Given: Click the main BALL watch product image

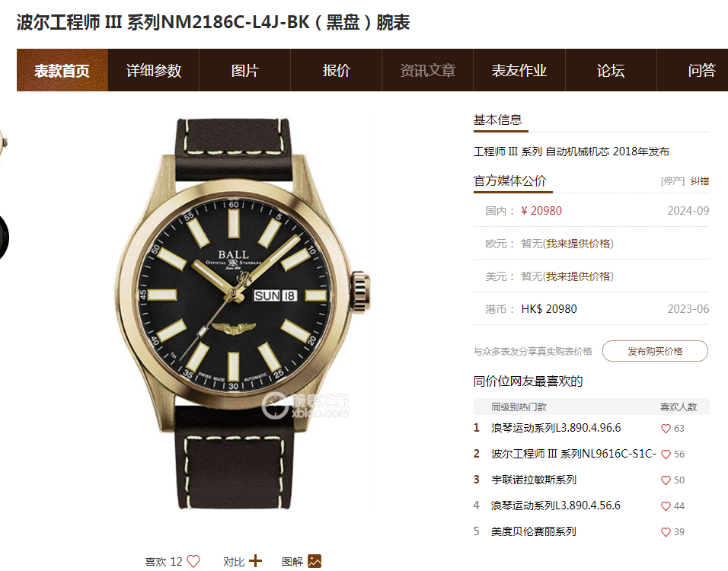Looking at the screenshot, I should (242, 314).
